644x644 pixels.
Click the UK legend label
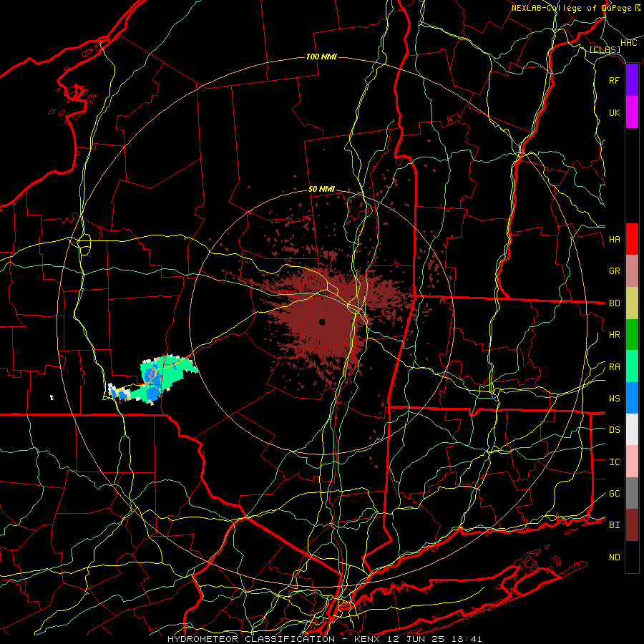(614, 112)
